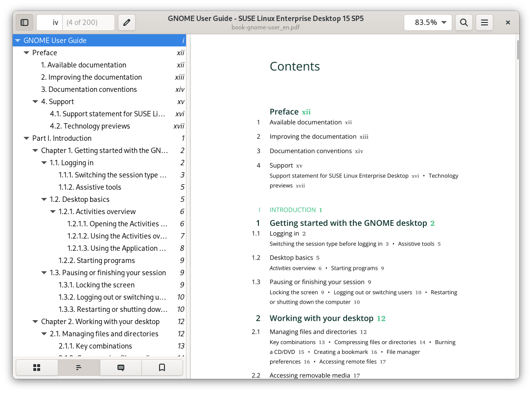Open the 83.5% zoom dropdown

[428, 22]
